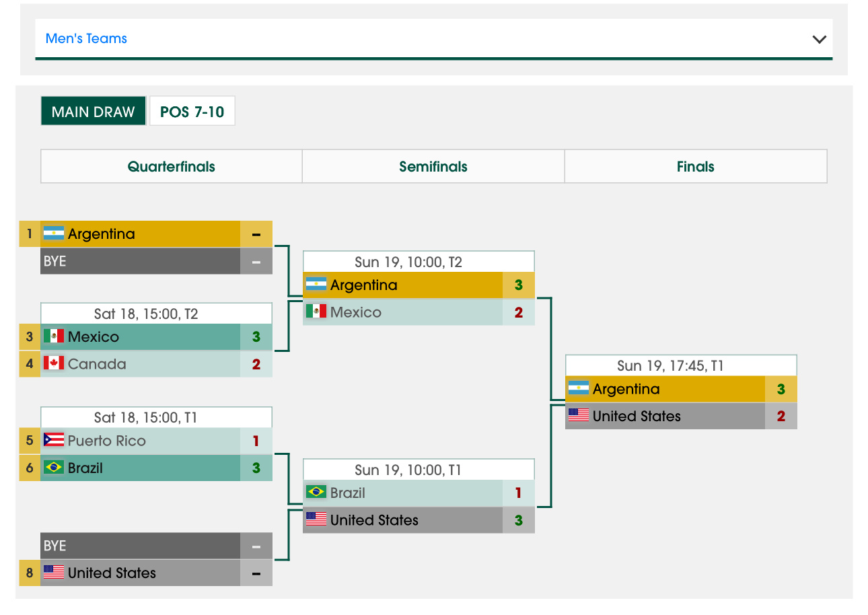
Task: Click the Semifinals column header
Action: click(x=433, y=167)
